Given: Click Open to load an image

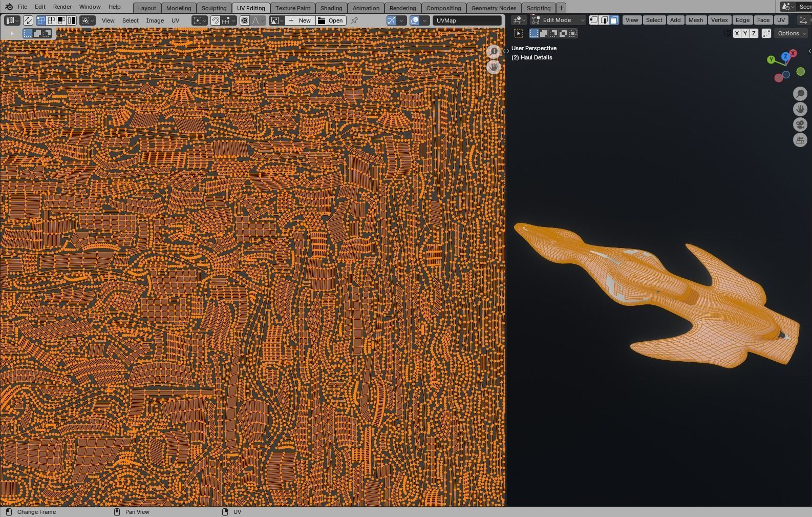Looking at the screenshot, I should point(331,20).
